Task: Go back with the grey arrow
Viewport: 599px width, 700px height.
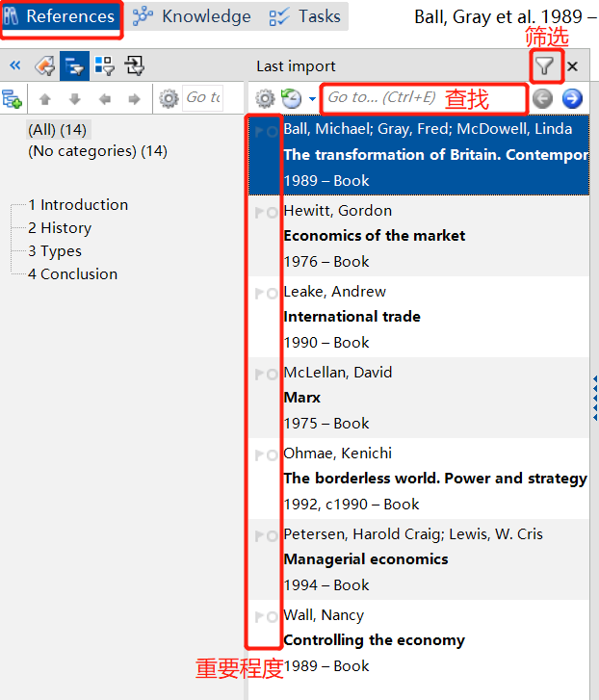Action: coord(543,98)
